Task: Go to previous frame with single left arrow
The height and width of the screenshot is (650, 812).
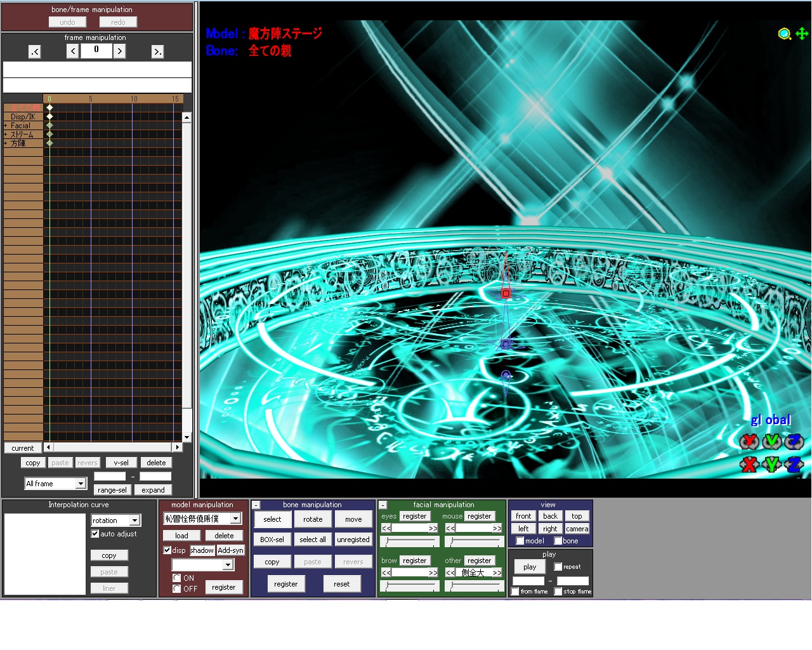Action: (x=73, y=51)
